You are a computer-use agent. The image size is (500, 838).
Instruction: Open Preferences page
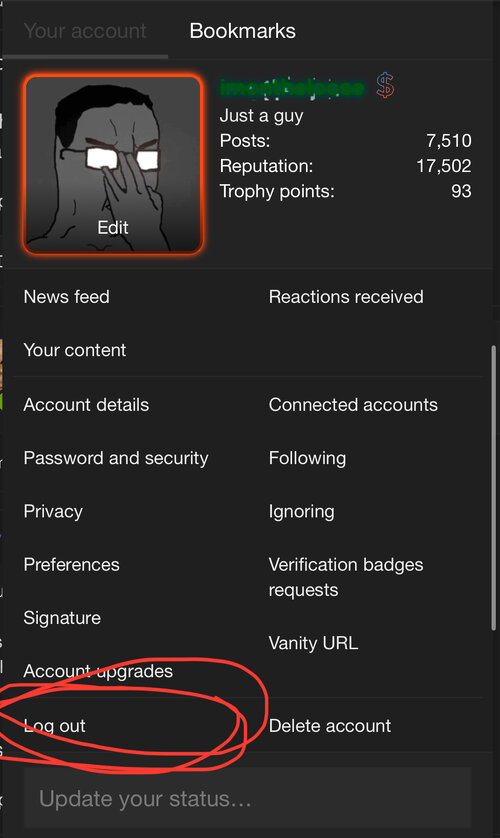coord(72,564)
